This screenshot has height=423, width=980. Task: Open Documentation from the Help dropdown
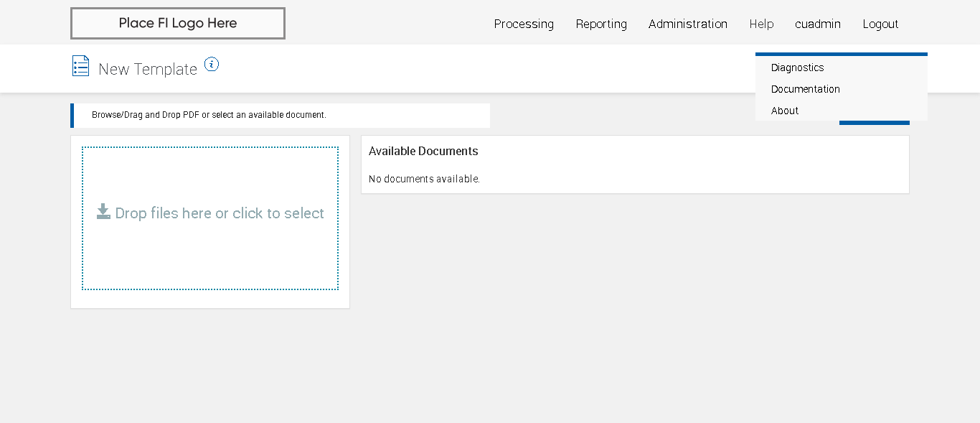point(806,89)
